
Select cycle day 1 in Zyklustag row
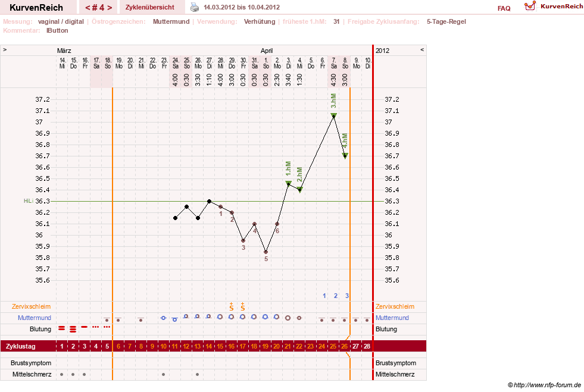point(62,346)
